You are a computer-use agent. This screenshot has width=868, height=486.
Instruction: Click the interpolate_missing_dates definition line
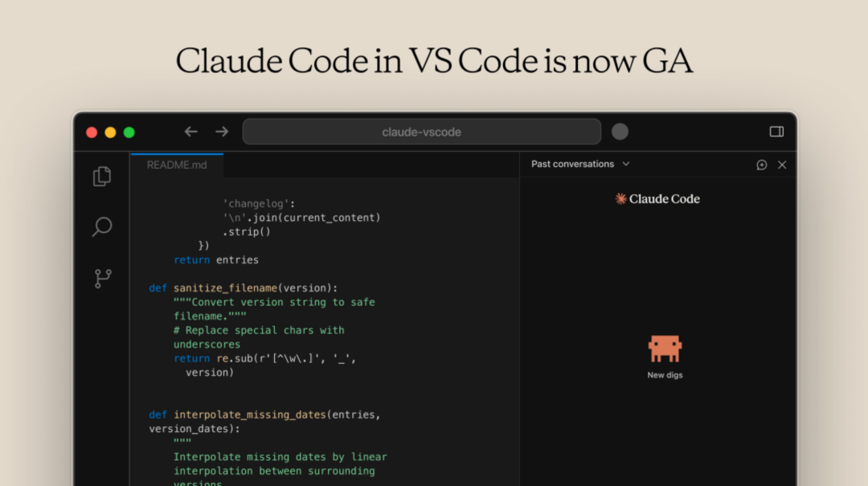(265, 415)
